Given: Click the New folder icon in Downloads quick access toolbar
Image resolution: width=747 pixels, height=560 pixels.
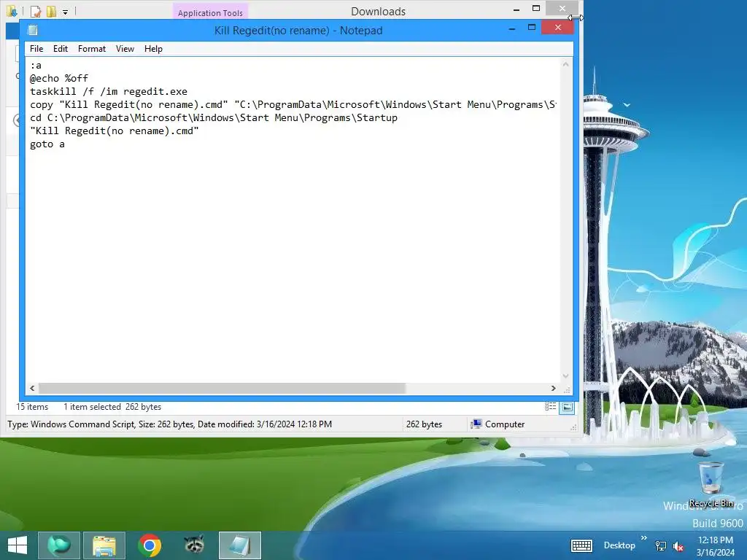Looking at the screenshot, I should tap(51, 11).
